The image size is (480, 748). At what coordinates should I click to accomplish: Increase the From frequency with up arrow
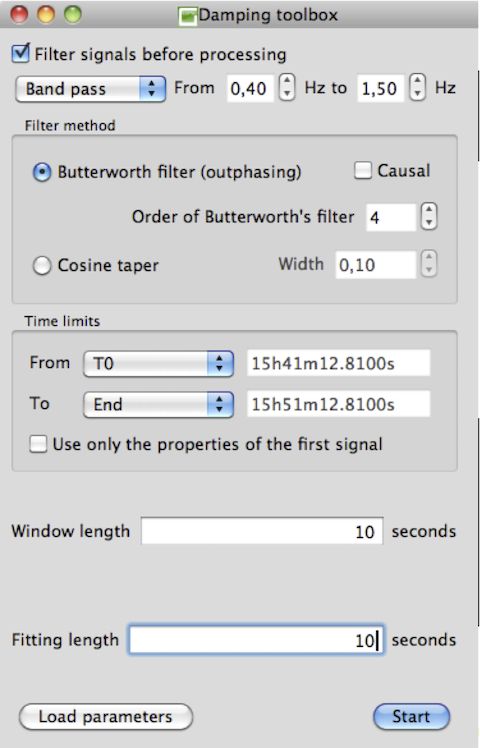287,82
